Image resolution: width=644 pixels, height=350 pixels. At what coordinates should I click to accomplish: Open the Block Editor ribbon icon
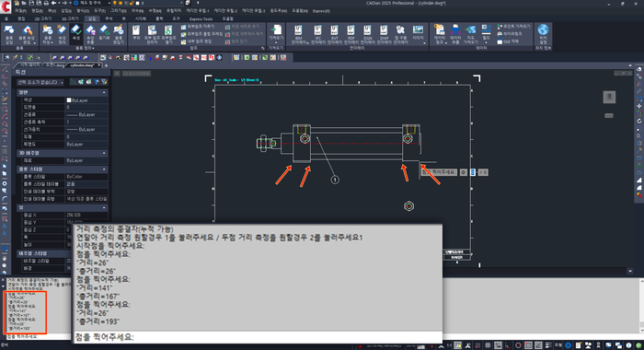click(x=119, y=35)
